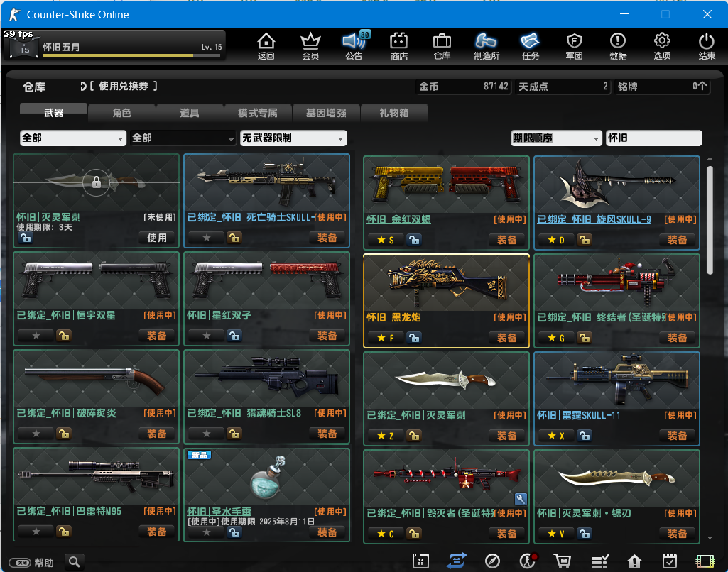Open the 基因增强 tab

pos(326,113)
